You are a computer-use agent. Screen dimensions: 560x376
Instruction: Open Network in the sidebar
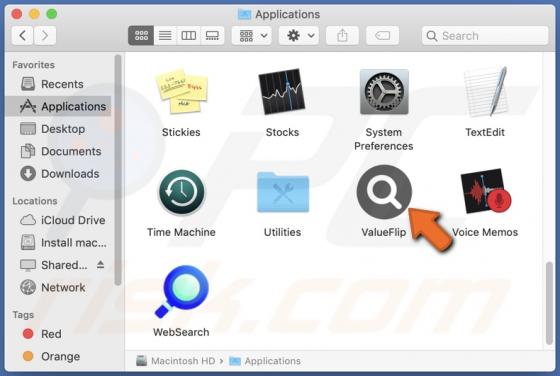point(59,287)
